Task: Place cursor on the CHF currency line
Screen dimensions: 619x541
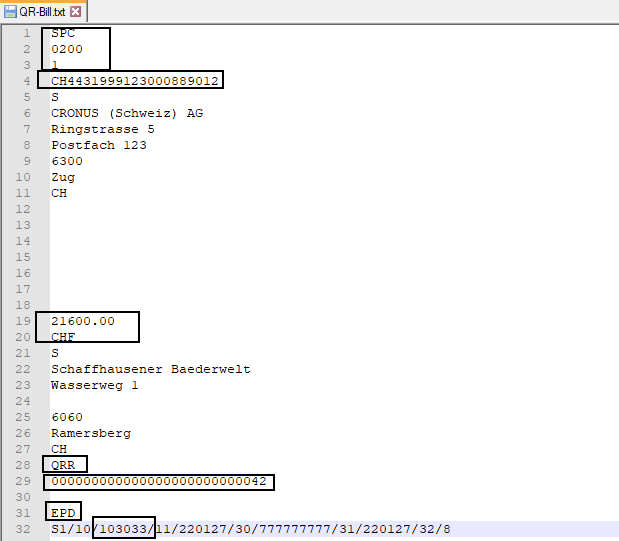Action: (x=63, y=337)
